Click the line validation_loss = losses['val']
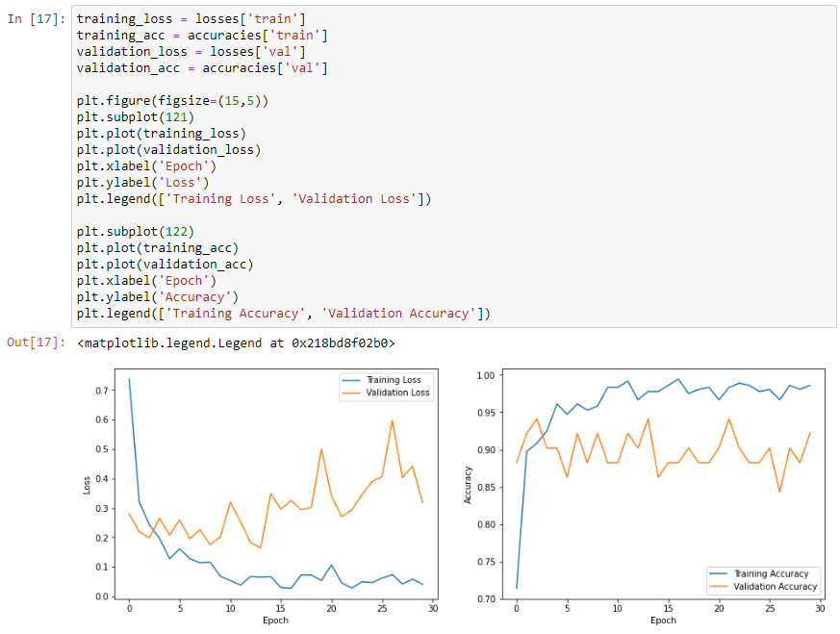The width and height of the screenshot is (840, 634). (x=191, y=52)
